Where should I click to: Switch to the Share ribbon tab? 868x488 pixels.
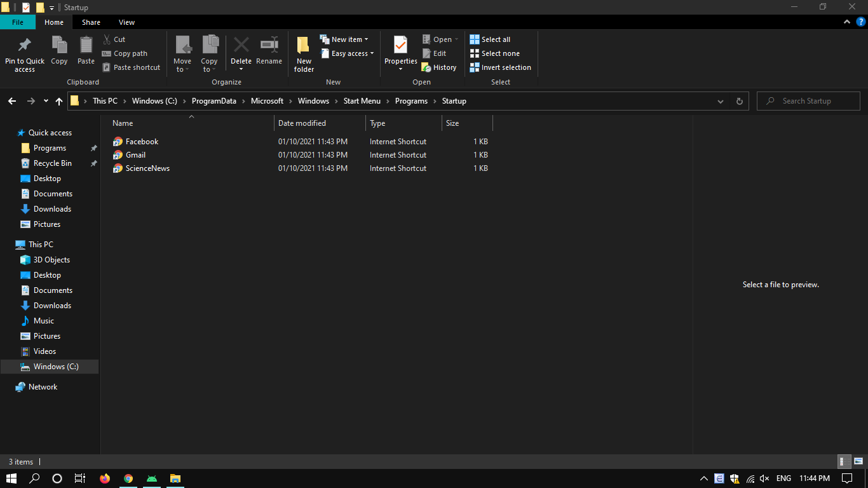point(91,22)
